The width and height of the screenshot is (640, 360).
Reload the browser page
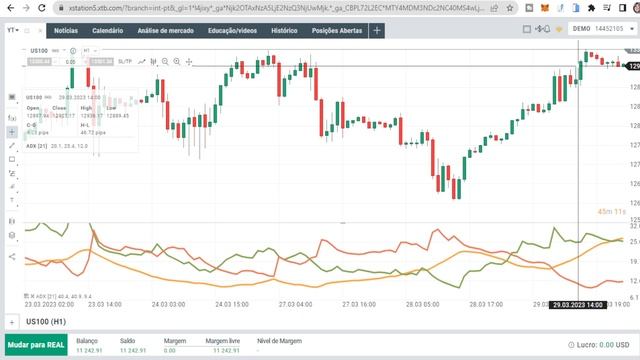pyautogui.click(x=42, y=8)
